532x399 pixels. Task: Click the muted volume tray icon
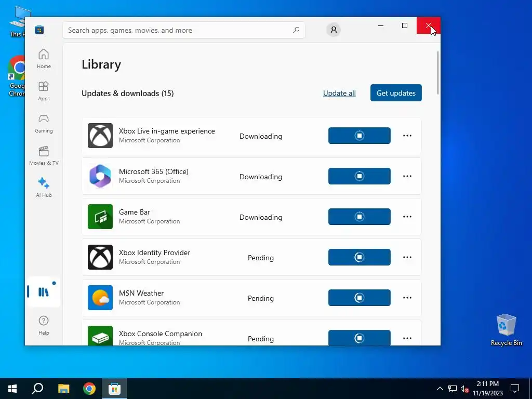click(x=465, y=389)
